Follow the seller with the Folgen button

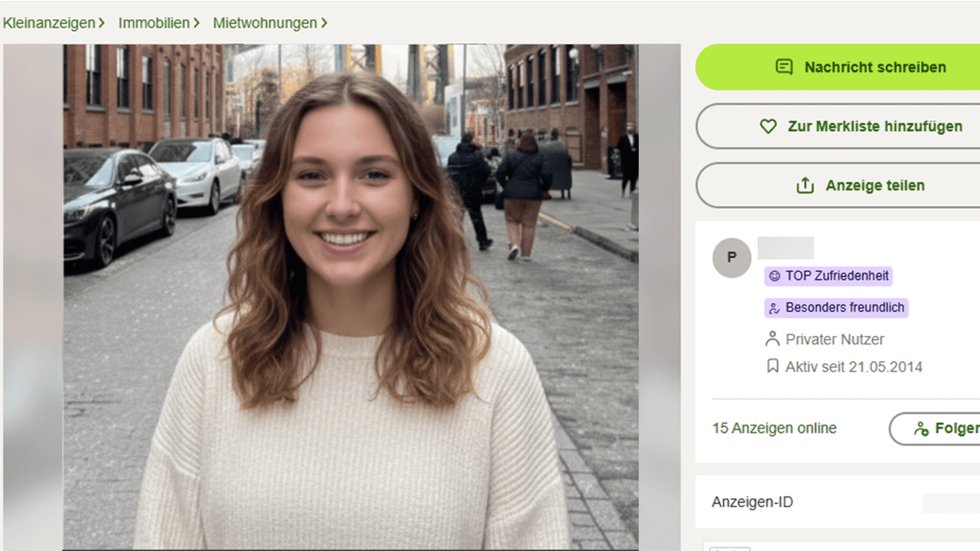click(934, 429)
